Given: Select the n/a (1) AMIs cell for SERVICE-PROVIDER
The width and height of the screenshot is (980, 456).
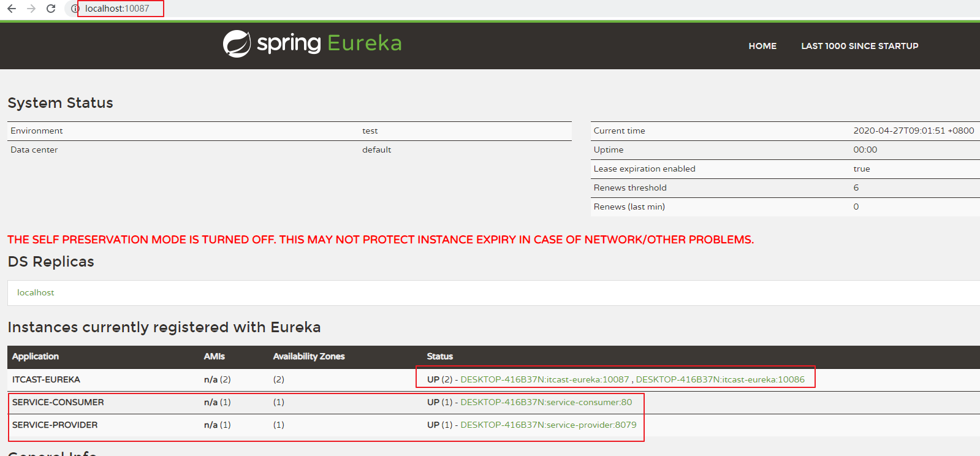Looking at the screenshot, I should [x=218, y=425].
